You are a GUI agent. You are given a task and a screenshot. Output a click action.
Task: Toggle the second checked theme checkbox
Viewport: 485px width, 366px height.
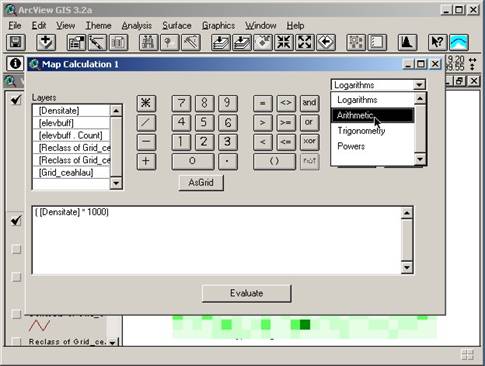tap(16, 220)
